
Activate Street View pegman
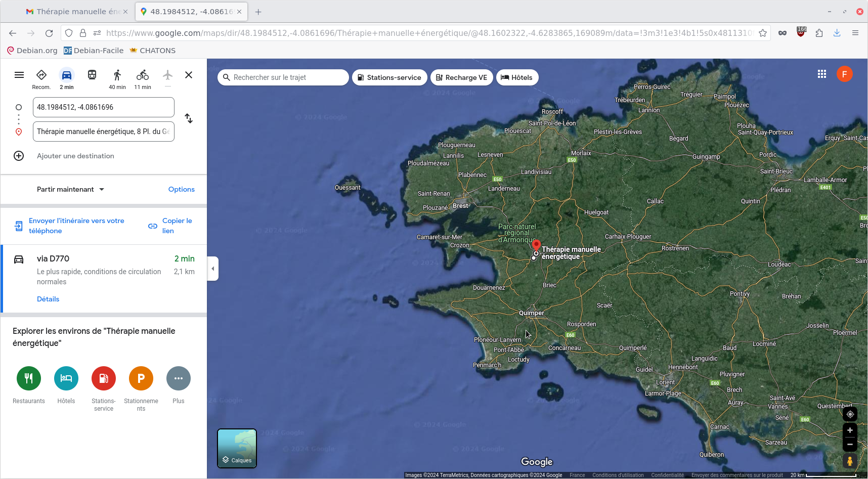click(x=850, y=461)
